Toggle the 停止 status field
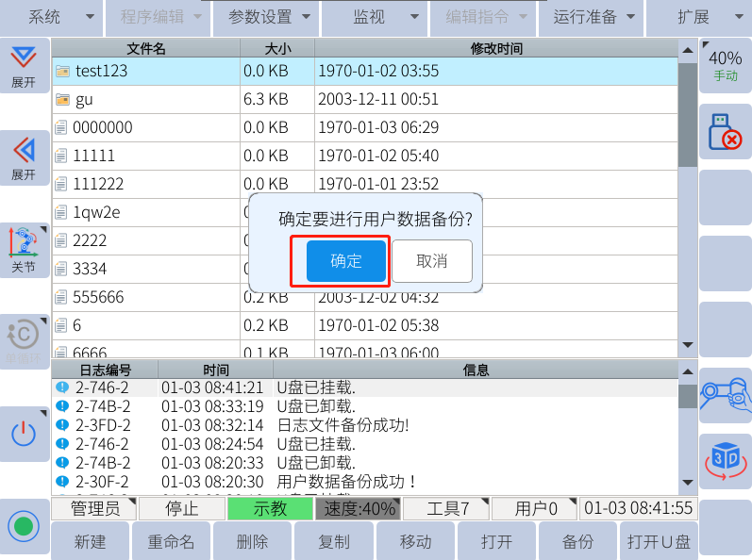 (181, 509)
